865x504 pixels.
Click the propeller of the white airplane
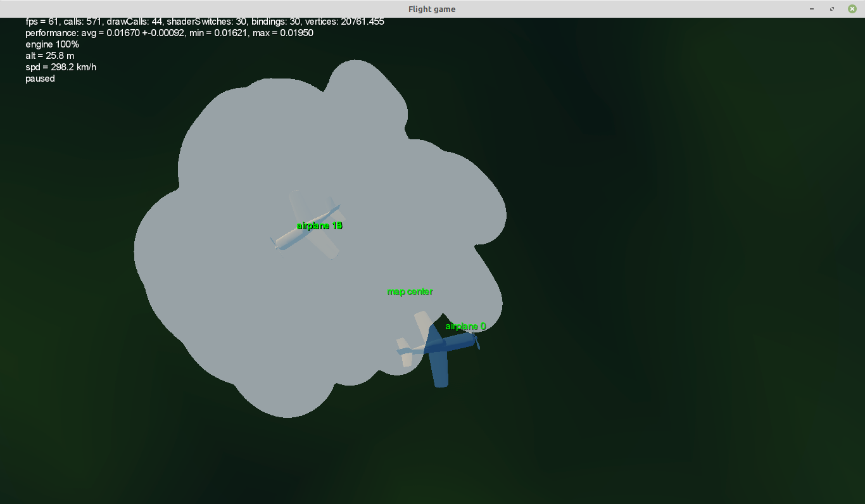click(x=274, y=243)
